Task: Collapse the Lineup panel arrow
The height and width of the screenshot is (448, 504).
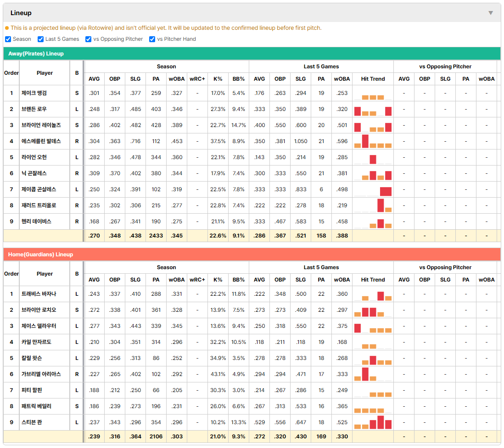Action: click(491, 13)
